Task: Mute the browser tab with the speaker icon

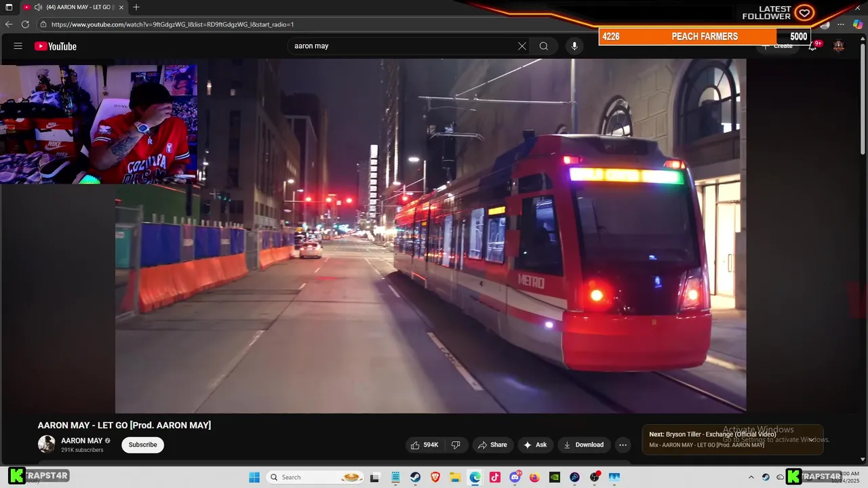Action: (38, 7)
